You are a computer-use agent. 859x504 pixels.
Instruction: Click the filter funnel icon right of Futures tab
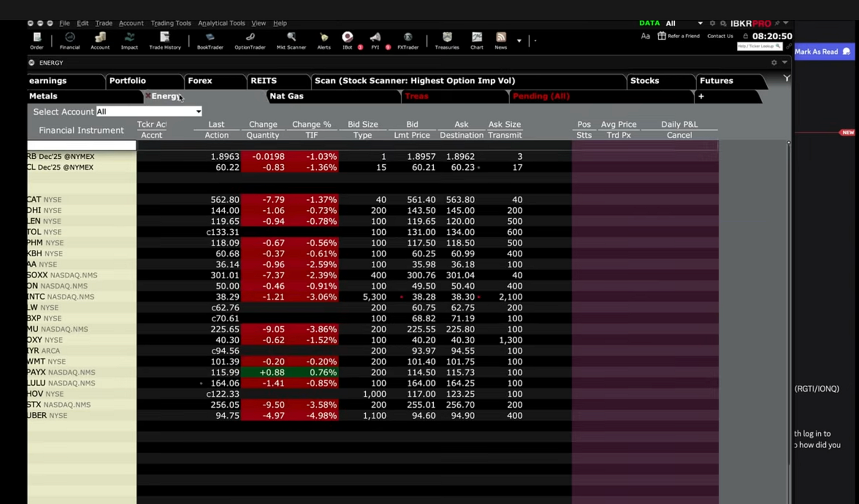click(x=786, y=78)
